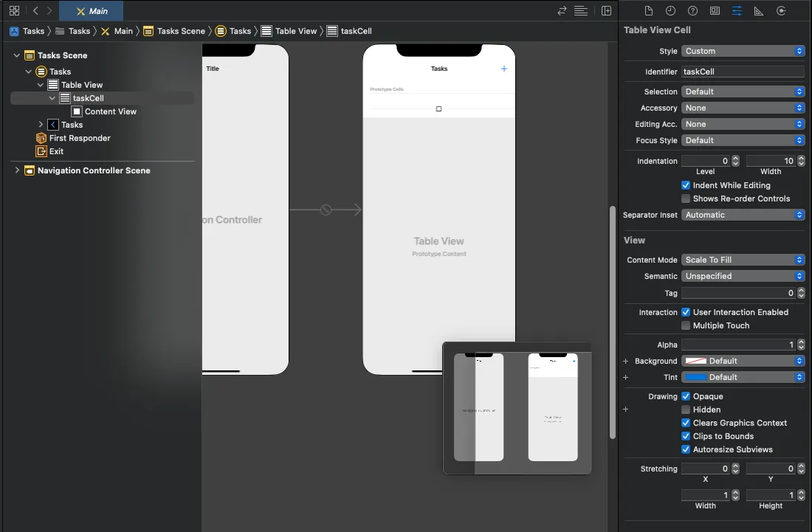Click taskCell in the breadcrumb bar

[x=349, y=31]
